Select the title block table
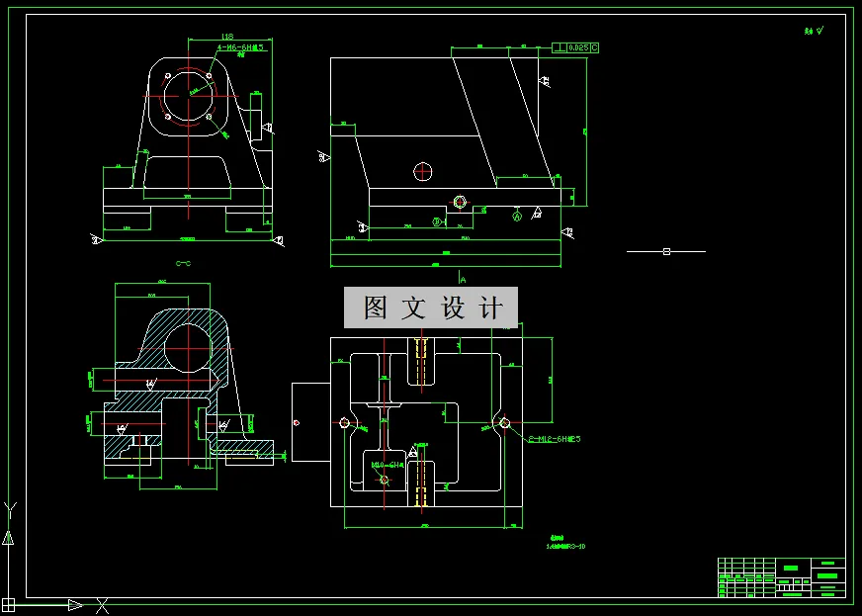 point(781,577)
